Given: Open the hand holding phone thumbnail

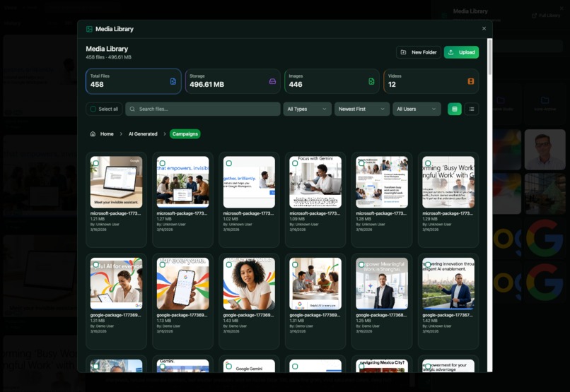Looking at the screenshot, I should tap(183, 284).
